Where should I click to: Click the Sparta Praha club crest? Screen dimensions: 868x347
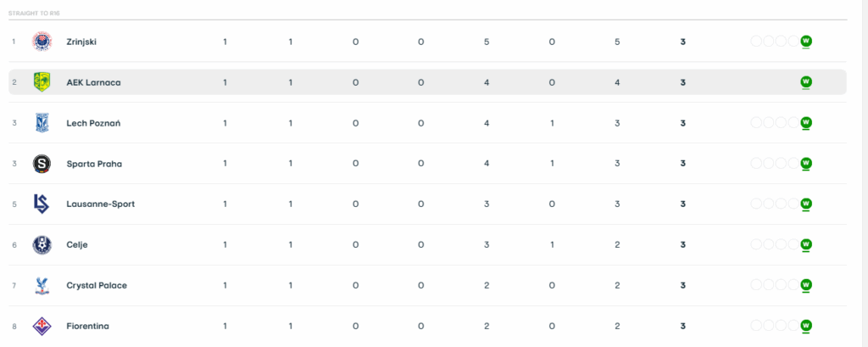coord(42,164)
